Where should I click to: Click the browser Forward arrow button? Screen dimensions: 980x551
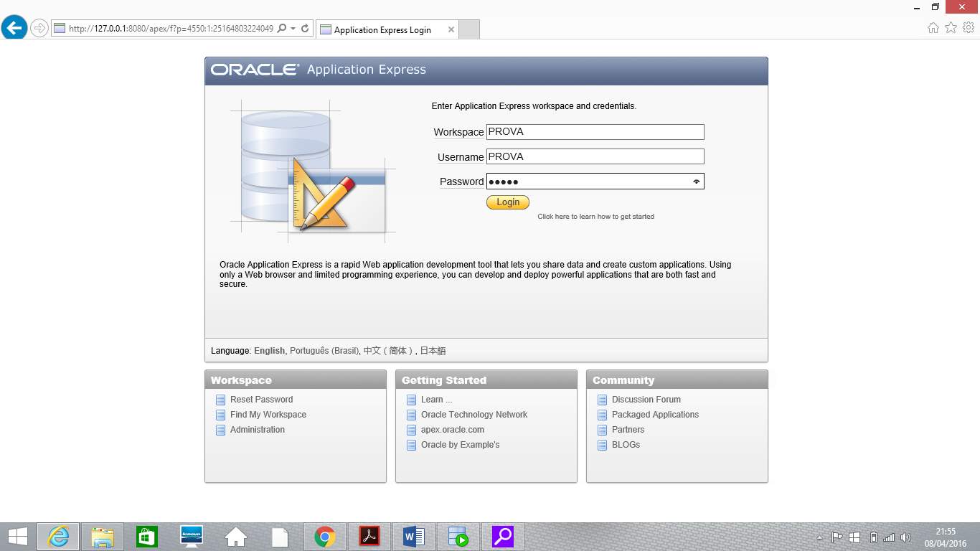click(39, 28)
